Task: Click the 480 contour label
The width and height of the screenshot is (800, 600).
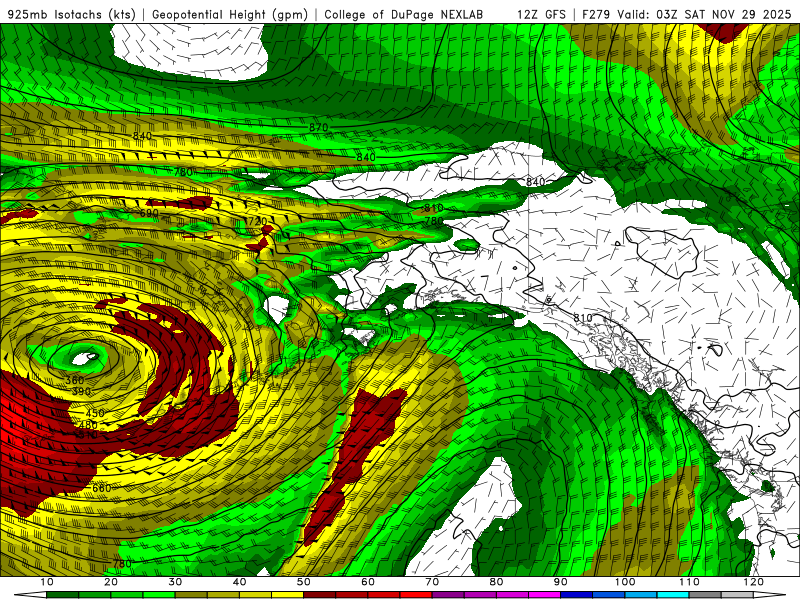Action: point(88,425)
